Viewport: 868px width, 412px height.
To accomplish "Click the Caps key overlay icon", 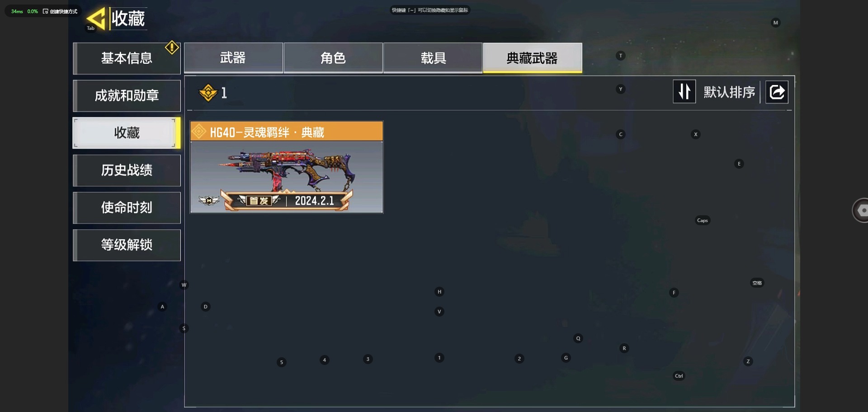I will point(702,220).
